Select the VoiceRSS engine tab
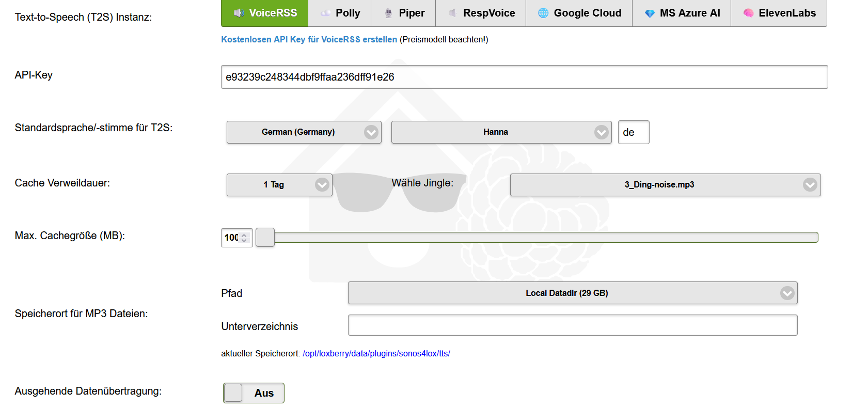The width and height of the screenshot is (868, 408). tap(264, 13)
